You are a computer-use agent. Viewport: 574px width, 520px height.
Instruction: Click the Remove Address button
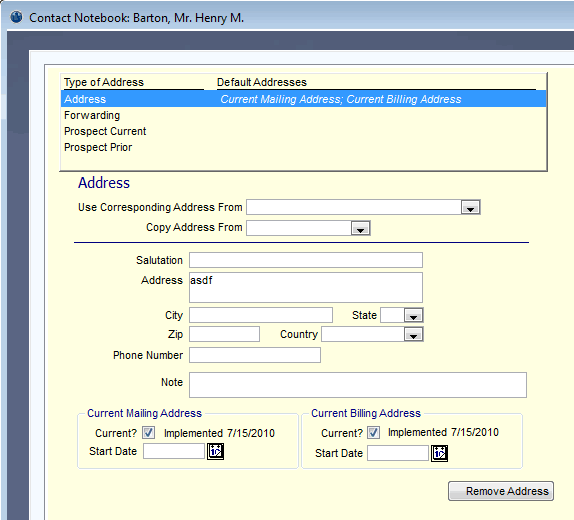[x=501, y=491]
